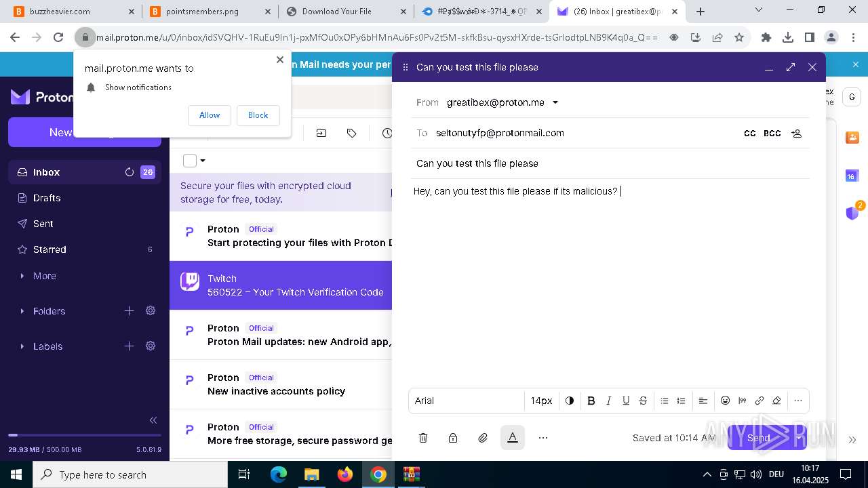This screenshot has height=488, width=868.
Task: Click in the message body text
Action: (515, 191)
